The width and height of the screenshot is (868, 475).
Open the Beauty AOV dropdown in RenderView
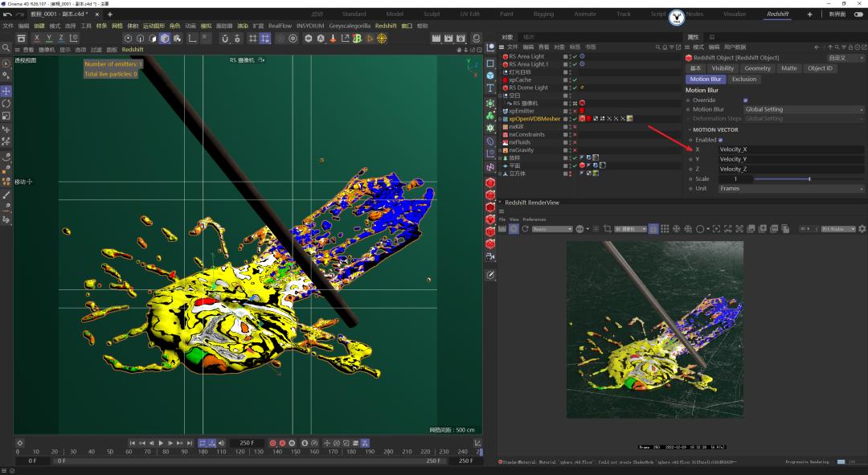point(551,228)
